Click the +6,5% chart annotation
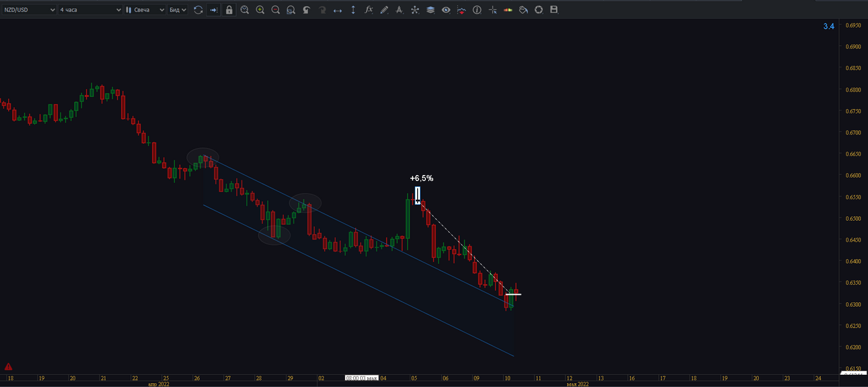The width and height of the screenshot is (868, 387). click(421, 178)
